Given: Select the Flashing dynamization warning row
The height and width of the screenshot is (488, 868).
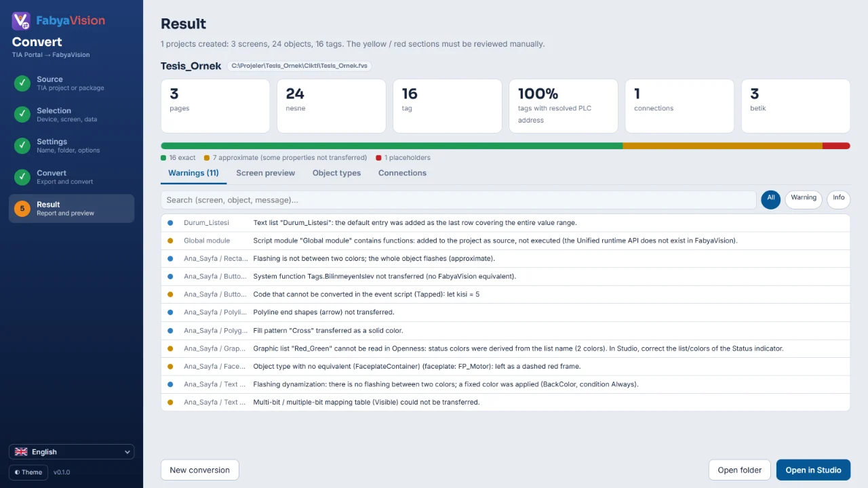Looking at the screenshot, I should (x=505, y=384).
